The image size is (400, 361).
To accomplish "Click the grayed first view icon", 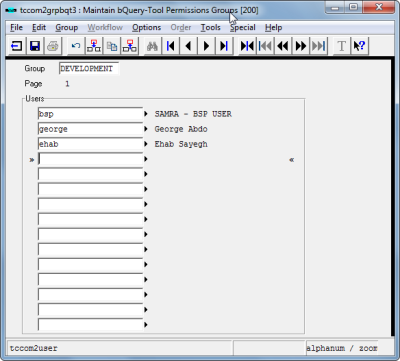I will click(x=265, y=46).
